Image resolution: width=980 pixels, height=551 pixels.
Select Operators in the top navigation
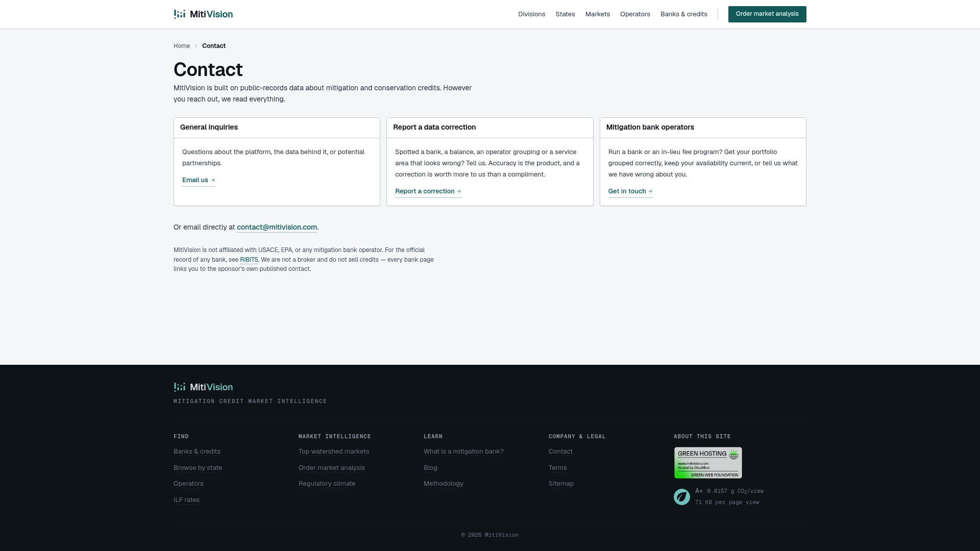635,14
